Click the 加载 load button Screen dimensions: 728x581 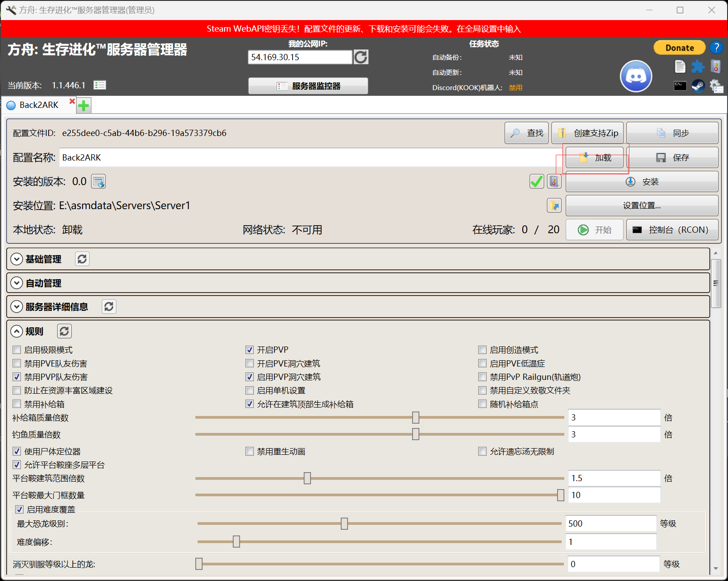click(x=595, y=157)
